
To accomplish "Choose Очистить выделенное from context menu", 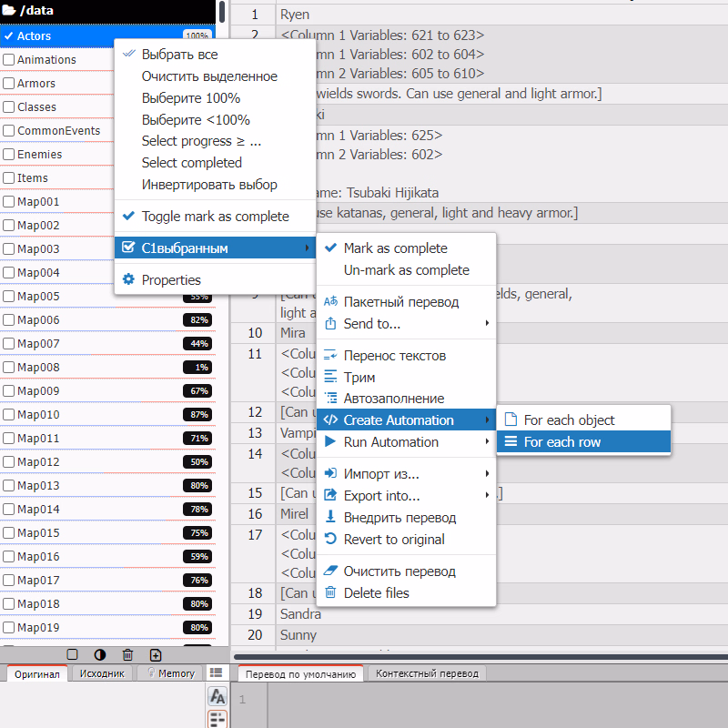I will coord(215,76).
